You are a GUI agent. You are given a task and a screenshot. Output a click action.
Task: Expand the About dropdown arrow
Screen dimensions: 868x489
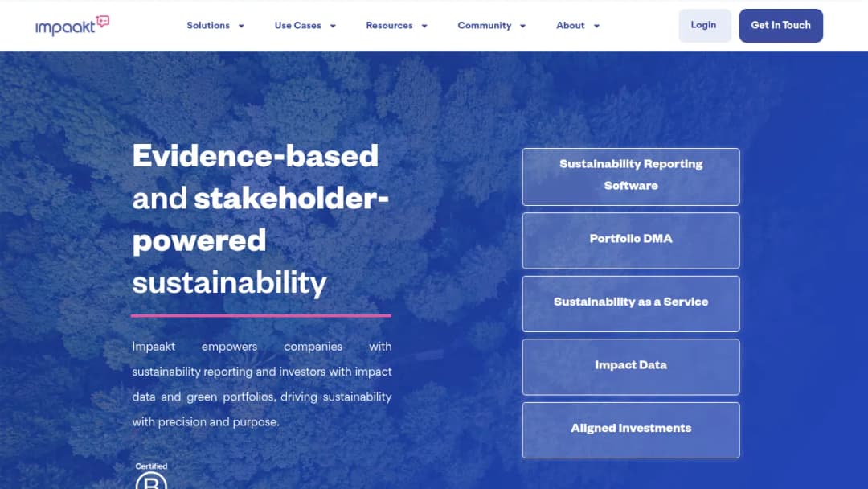click(x=596, y=26)
